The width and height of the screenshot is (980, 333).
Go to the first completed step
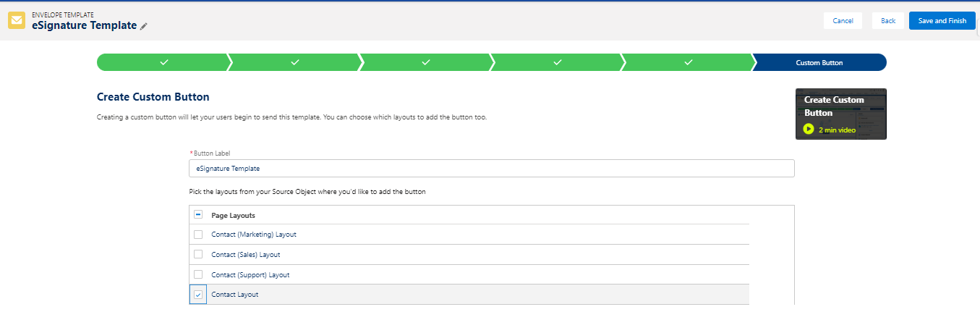pyautogui.click(x=163, y=62)
